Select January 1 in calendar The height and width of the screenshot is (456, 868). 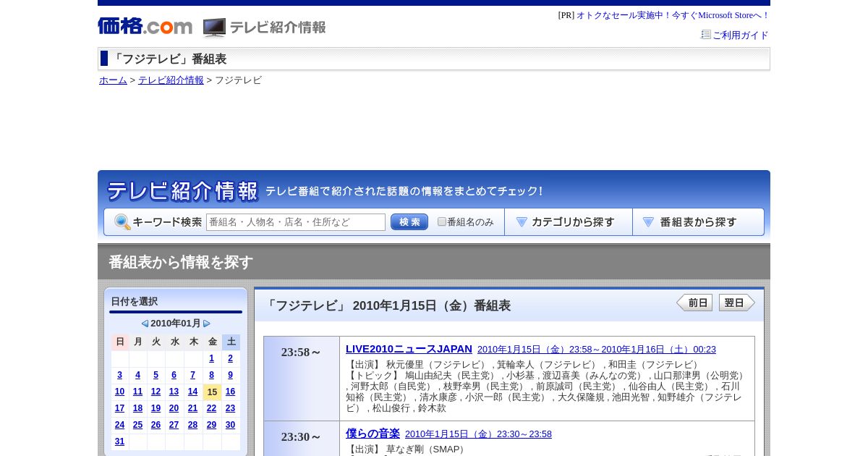coord(211,358)
